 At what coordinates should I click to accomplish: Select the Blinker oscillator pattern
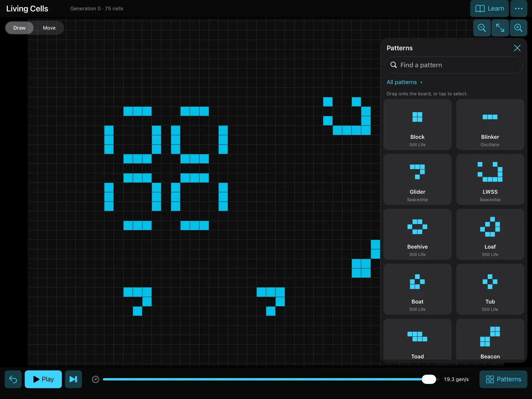pyautogui.click(x=490, y=124)
